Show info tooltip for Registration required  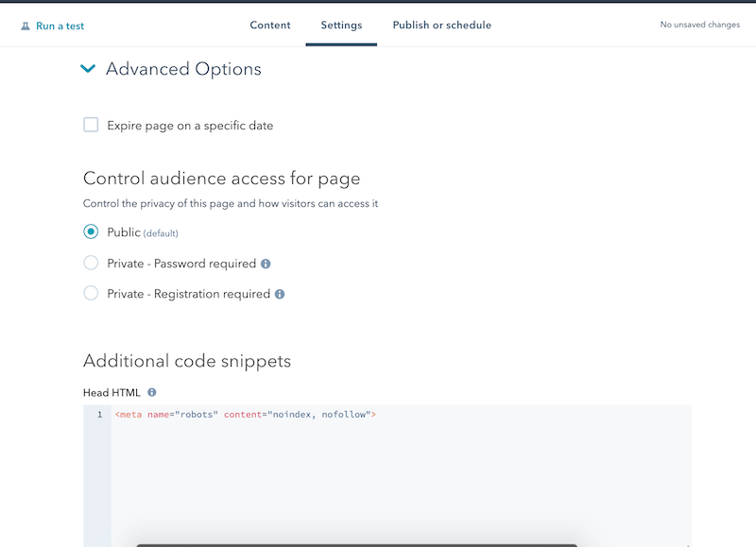280,295
